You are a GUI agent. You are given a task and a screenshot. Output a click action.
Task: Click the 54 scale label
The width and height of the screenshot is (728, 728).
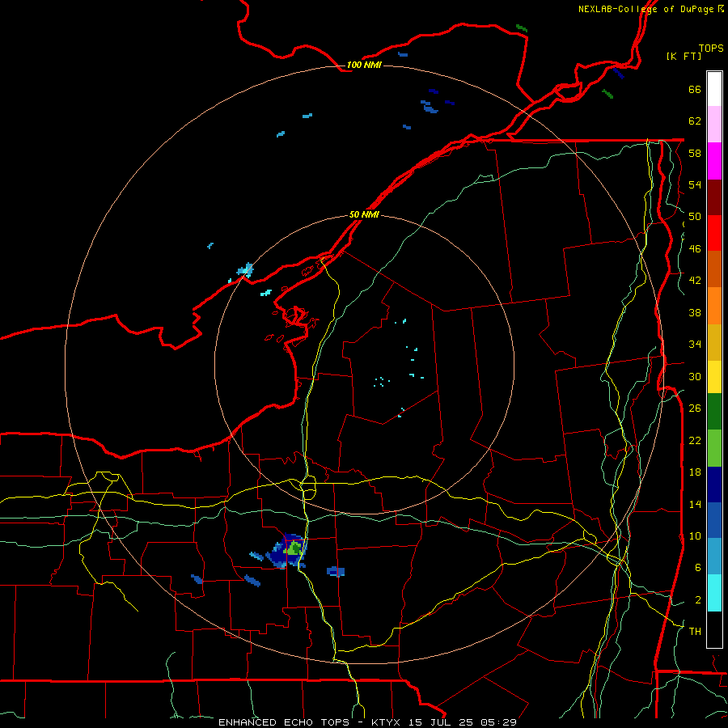point(695,184)
